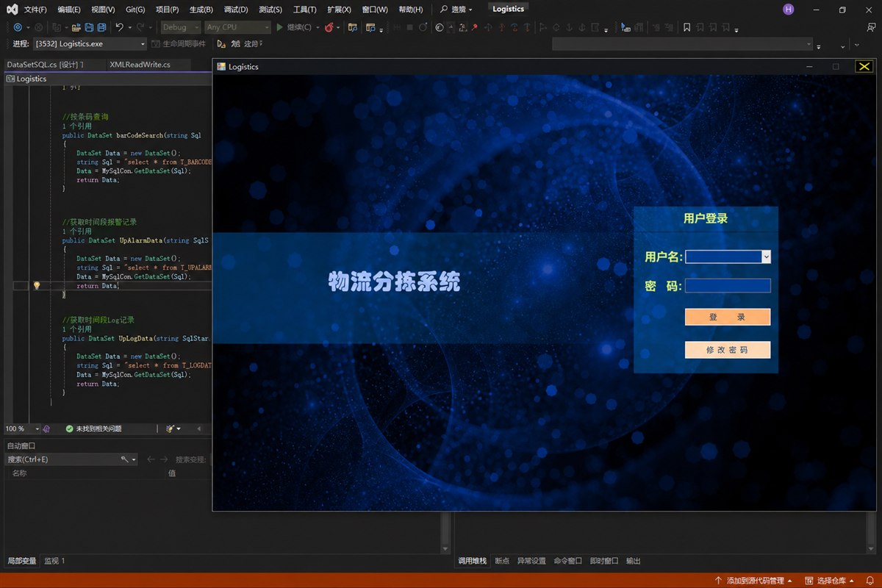Click the purple code health icon near zoom
The image size is (882, 588).
(x=46, y=429)
